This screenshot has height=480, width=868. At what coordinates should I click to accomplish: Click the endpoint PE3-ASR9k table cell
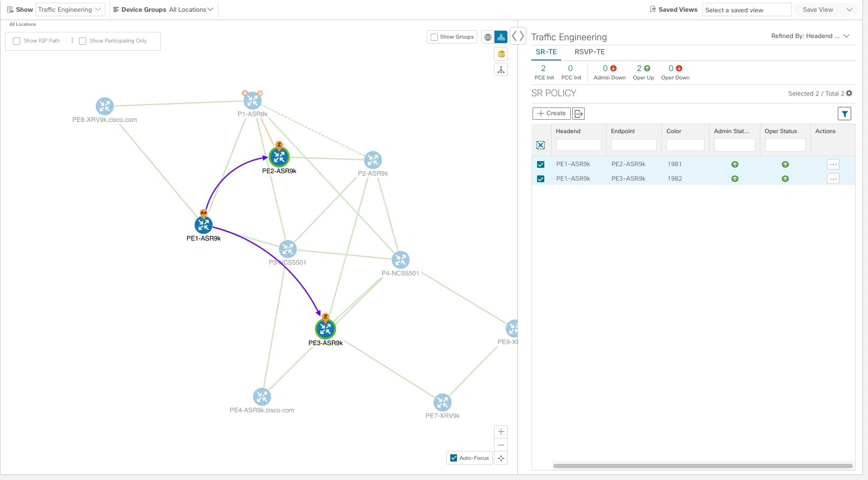[x=628, y=179]
